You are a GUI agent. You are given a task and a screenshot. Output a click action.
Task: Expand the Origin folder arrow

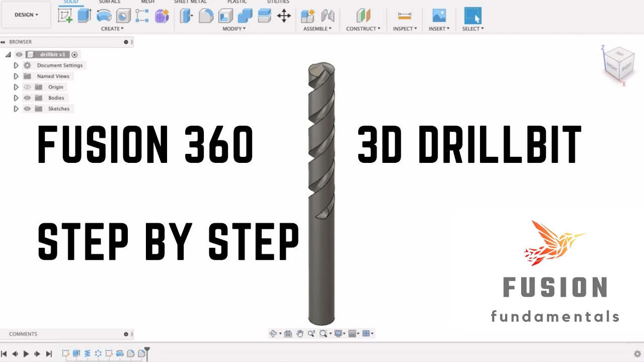click(x=16, y=87)
